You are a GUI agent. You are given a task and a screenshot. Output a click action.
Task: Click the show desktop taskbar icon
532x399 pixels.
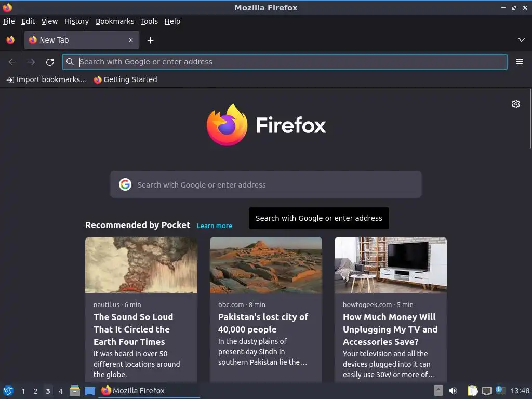[x=89, y=391]
